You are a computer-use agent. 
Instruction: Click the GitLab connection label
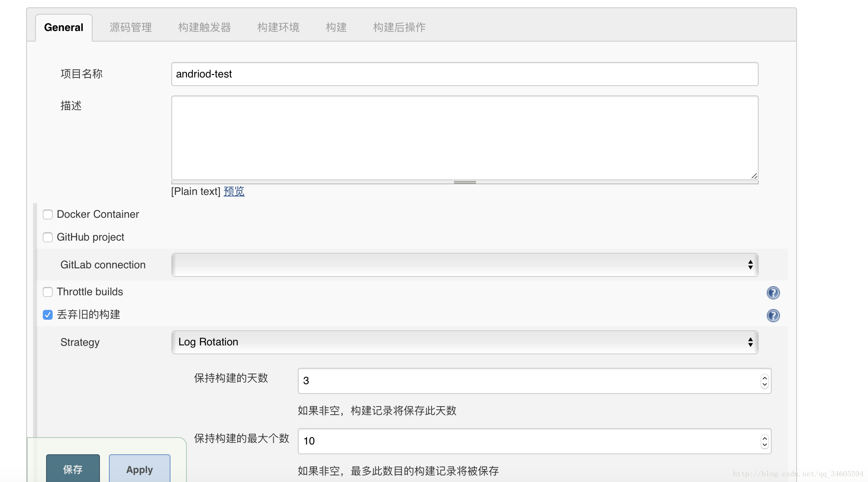click(x=103, y=265)
